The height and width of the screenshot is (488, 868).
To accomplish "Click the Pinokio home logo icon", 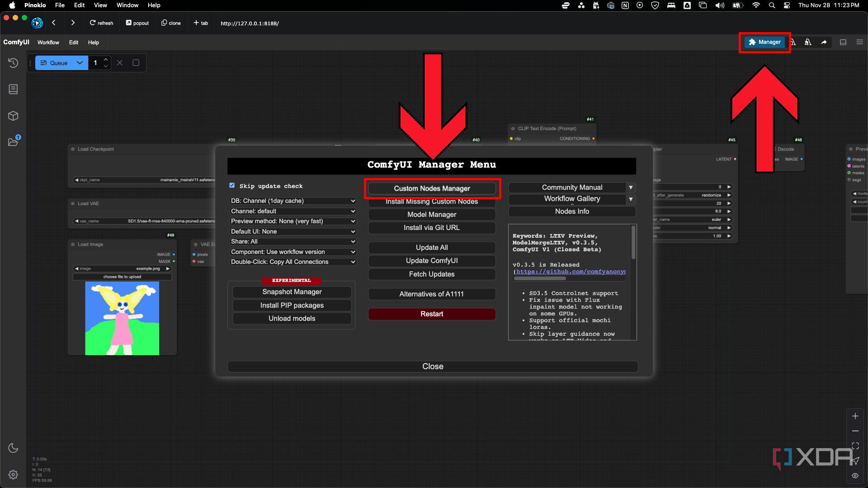I will click(37, 23).
